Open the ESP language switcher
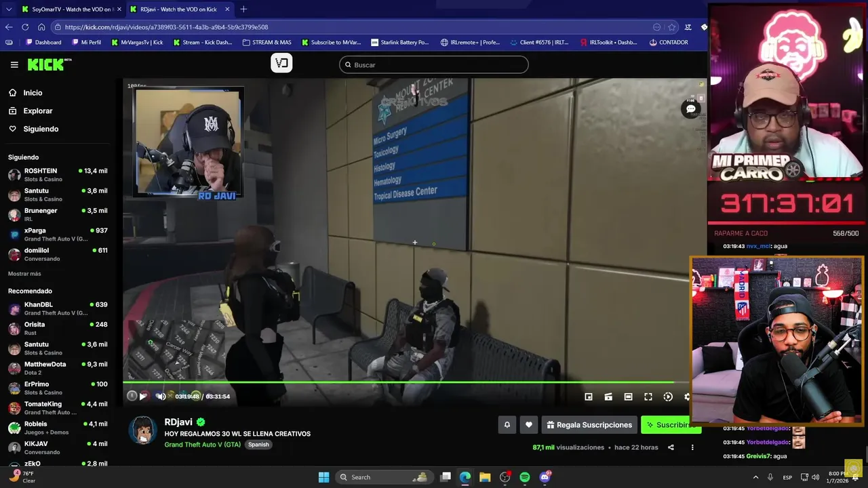 coord(787,477)
